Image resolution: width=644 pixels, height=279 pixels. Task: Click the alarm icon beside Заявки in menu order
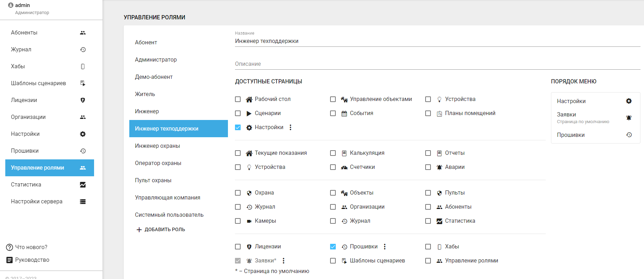(x=629, y=118)
